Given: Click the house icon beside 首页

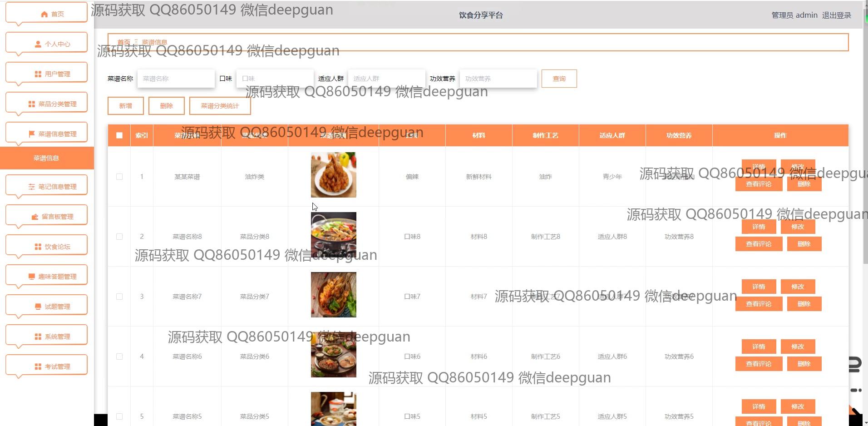Looking at the screenshot, I should (x=44, y=14).
